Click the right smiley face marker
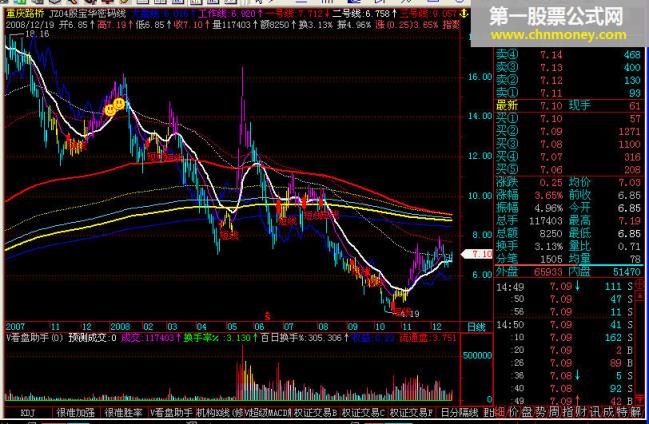This screenshot has height=424, width=649. tap(119, 103)
